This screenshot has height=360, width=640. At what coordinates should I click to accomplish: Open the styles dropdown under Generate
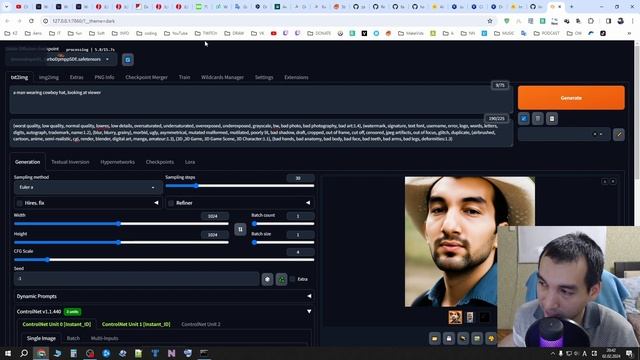[564, 134]
